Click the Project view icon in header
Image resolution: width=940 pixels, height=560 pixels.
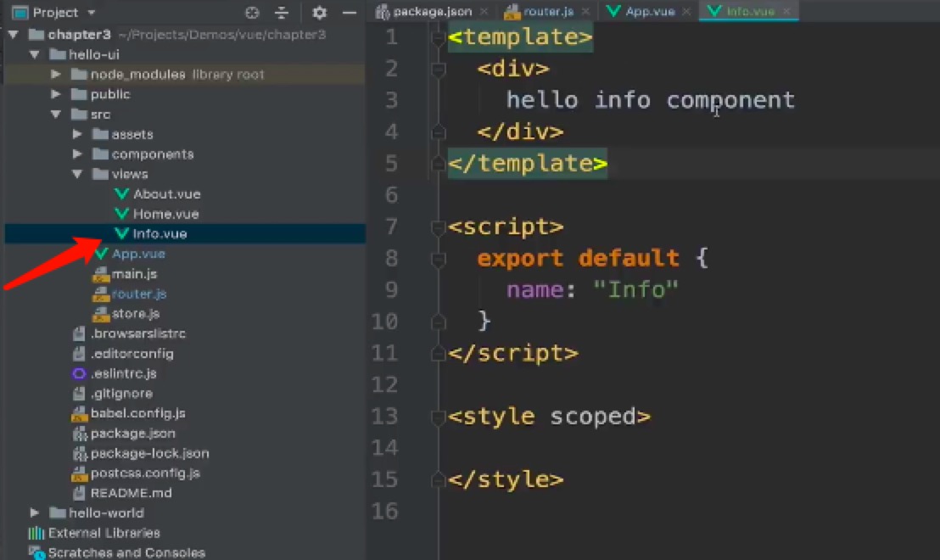point(20,13)
